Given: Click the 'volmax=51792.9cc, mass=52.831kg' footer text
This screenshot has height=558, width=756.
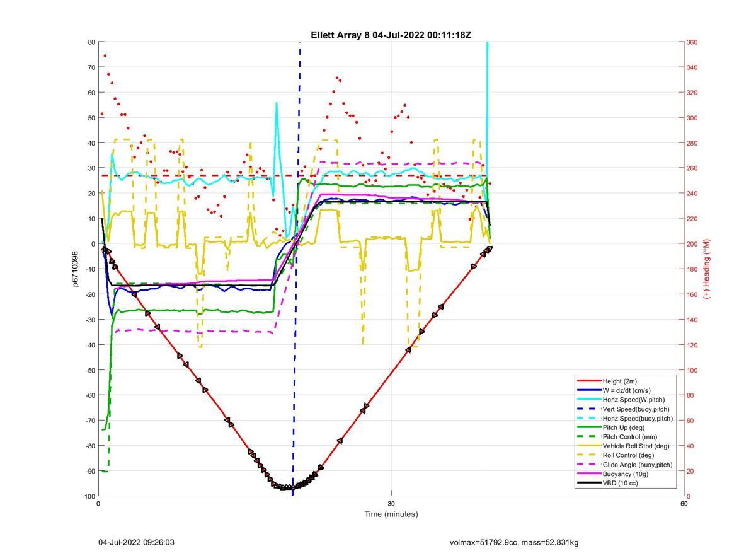Looking at the screenshot, I should (514, 542).
